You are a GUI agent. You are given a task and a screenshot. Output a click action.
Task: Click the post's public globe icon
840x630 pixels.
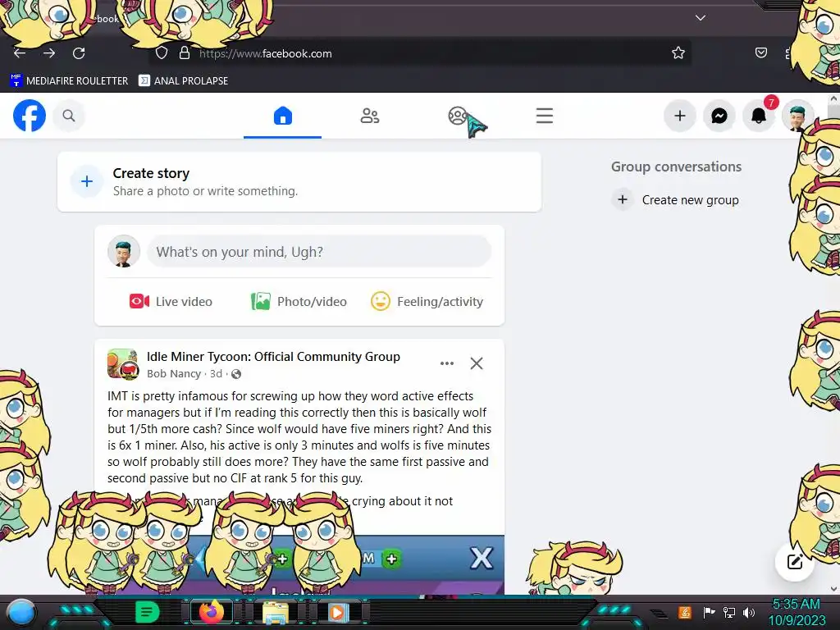235,374
